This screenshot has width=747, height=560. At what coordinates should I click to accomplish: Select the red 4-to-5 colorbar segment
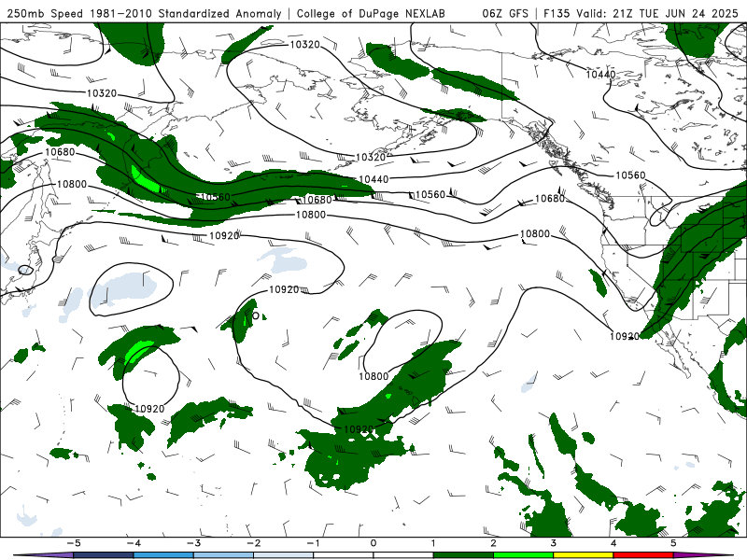coord(643,555)
